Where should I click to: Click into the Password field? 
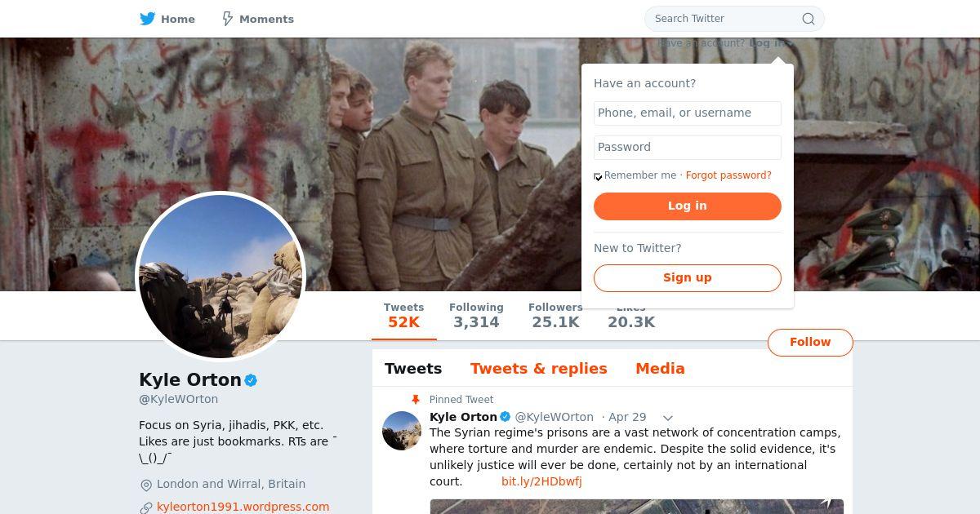coord(687,148)
